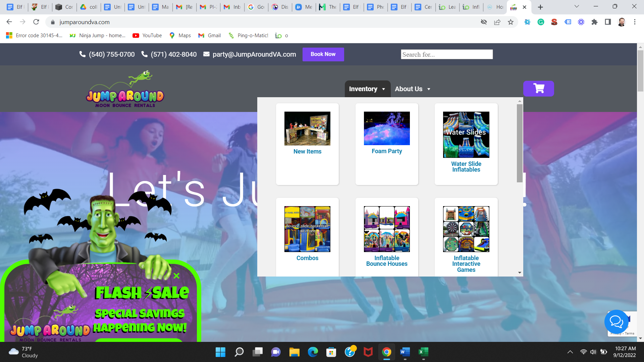Open the Water Slide Inflatables thumbnail

(466, 135)
